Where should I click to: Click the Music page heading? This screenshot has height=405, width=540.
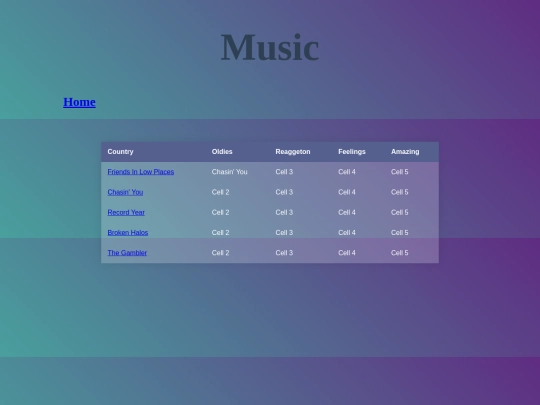270,47
